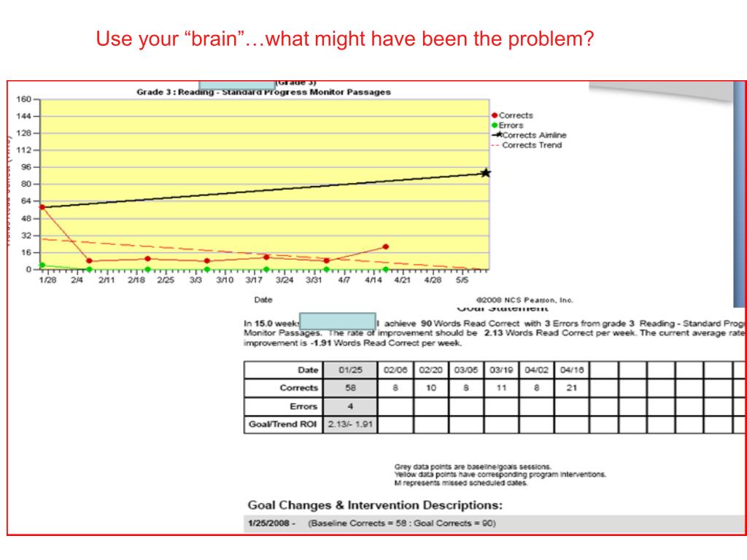Viewport: 747px width, 560px height.
Task: Click the slide title 'Use your "brain"…what might have been the problem?'
Action: [x=344, y=39]
